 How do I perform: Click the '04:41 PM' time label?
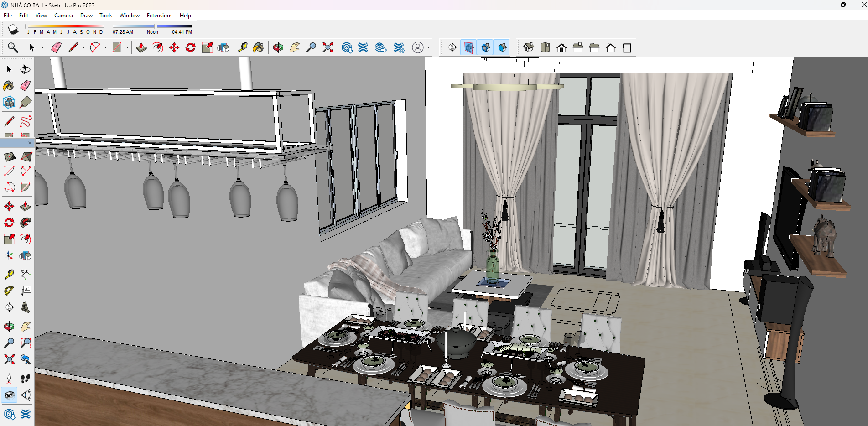click(182, 32)
